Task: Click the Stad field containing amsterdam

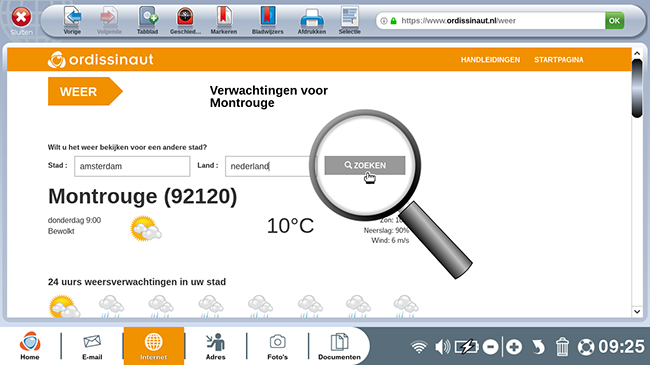Action: pos(132,166)
